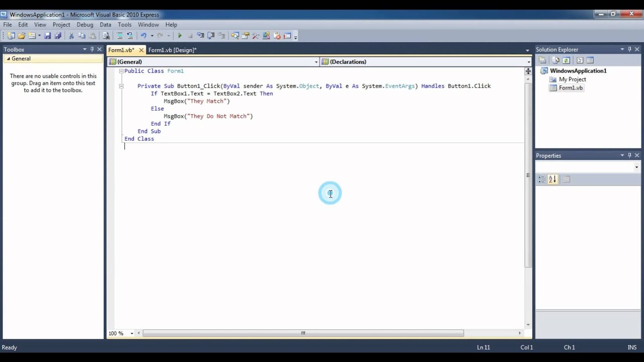Click the Save All icon

(x=58, y=36)
